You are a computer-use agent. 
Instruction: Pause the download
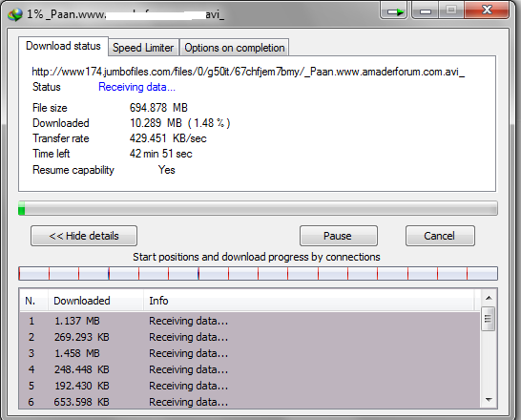coord(338,236)
